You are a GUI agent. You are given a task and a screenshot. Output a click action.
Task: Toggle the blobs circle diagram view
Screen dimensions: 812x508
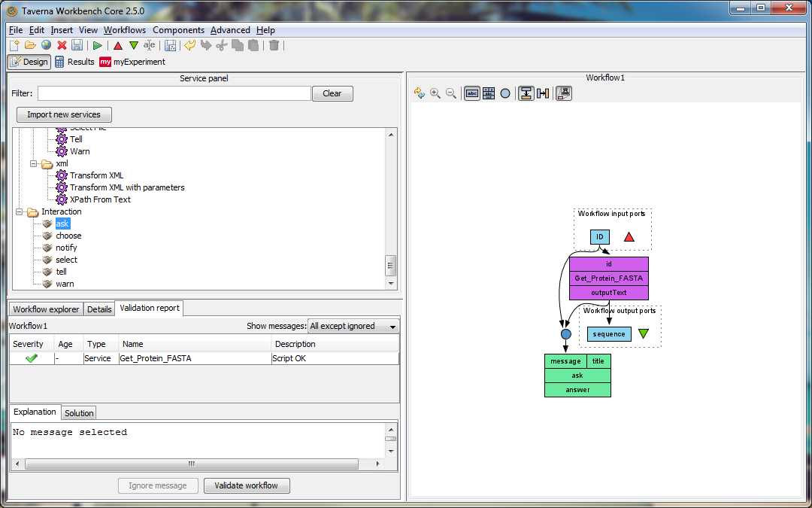[x=505, y=93]
